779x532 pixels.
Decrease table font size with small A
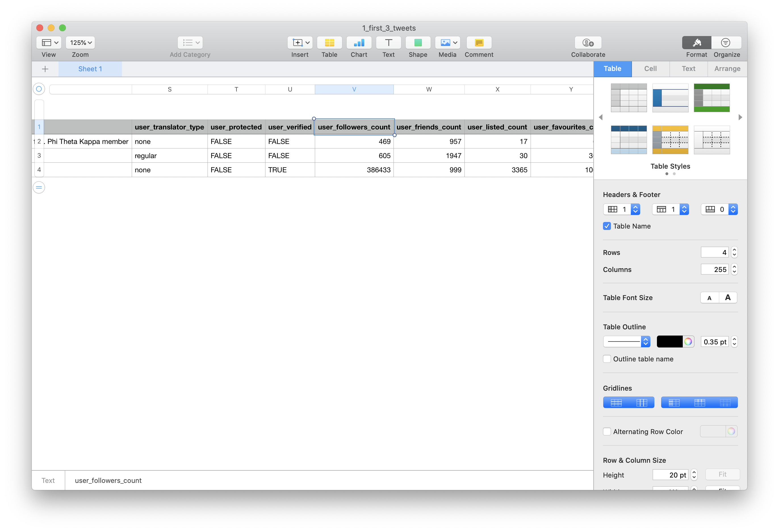[x=710, y=298]
